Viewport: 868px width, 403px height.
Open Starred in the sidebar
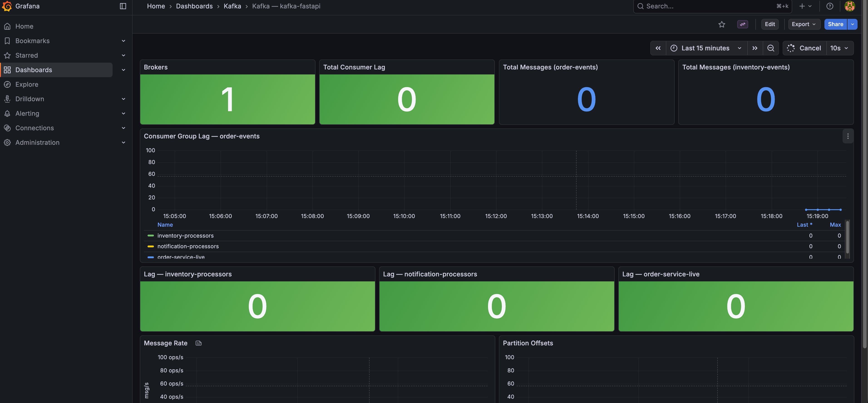coord(27,55)
